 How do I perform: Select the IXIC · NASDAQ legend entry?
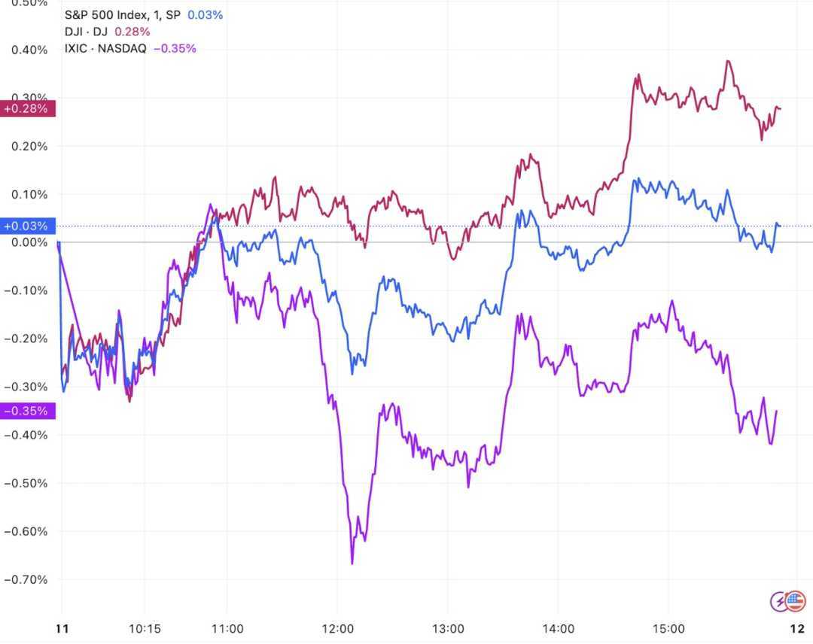(x=106, y=48)
